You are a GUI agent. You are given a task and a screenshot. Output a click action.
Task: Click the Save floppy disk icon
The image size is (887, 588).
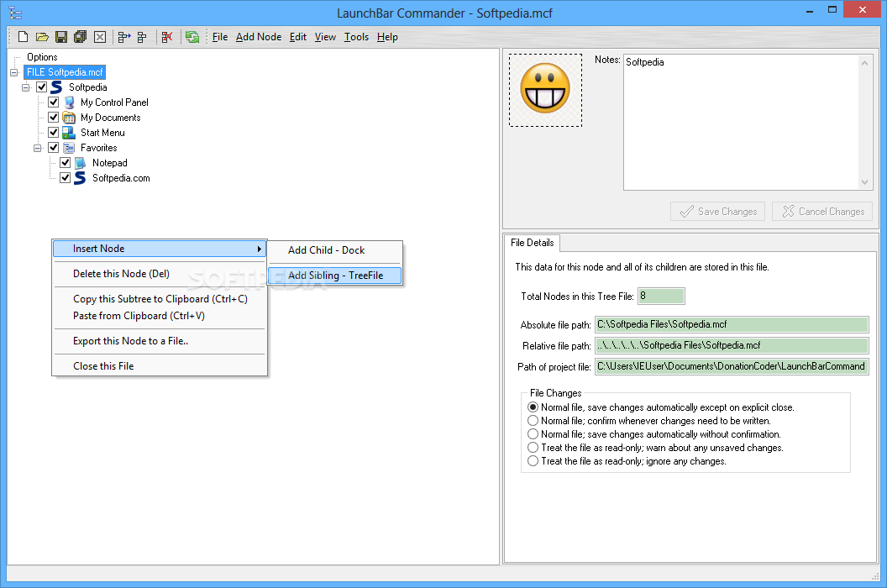[x=61, y=37]
